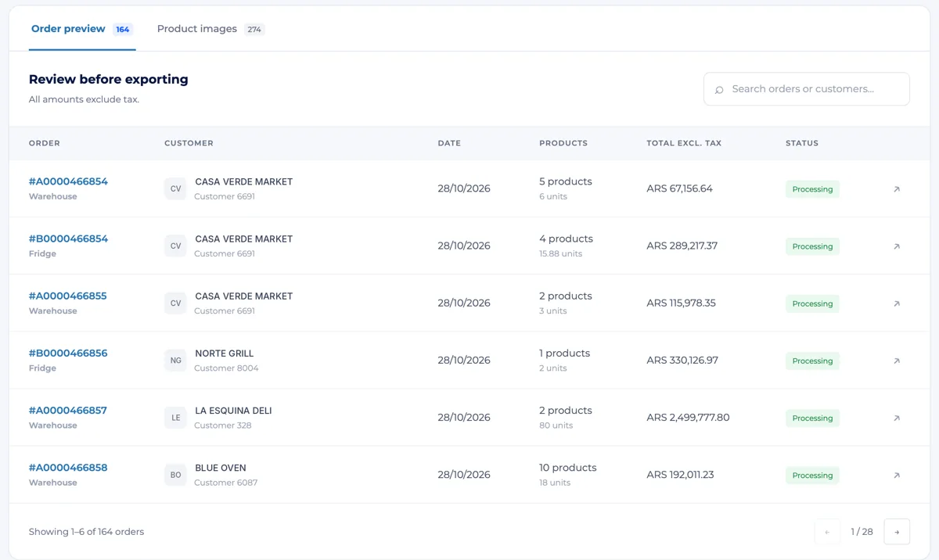Screen dimensions: 939x560
Task: Open arrow icon for order #A0000466857
Action: (897, 418)
